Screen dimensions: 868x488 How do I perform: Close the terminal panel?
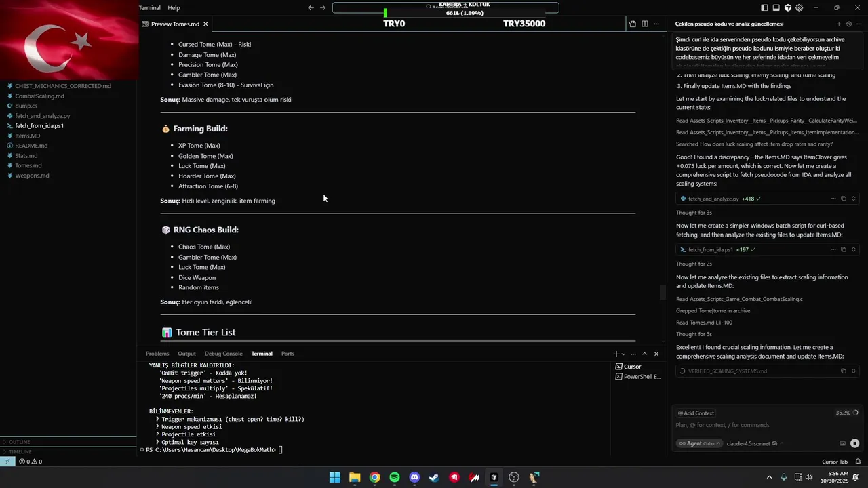[656, 354]
